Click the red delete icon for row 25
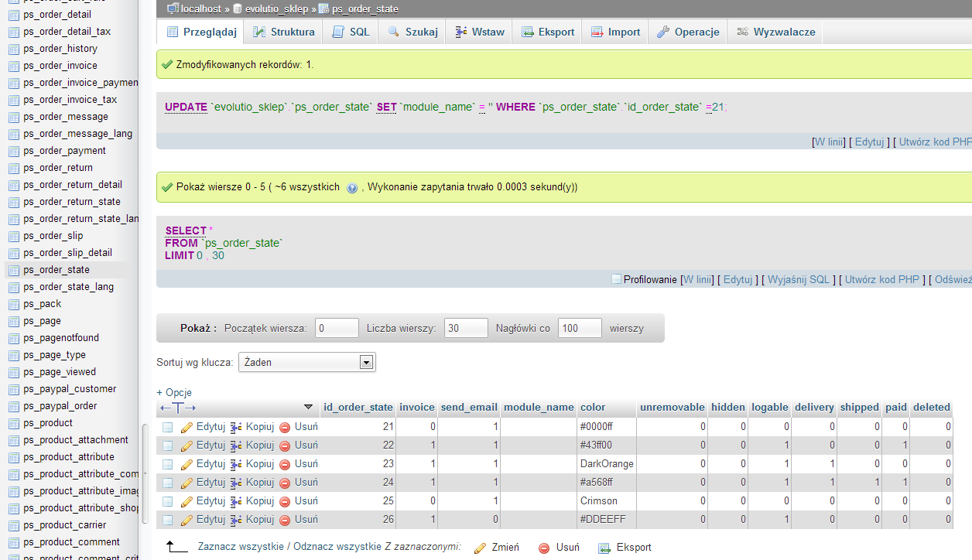The width and height of the screenshot is (972, 560). 285,501
